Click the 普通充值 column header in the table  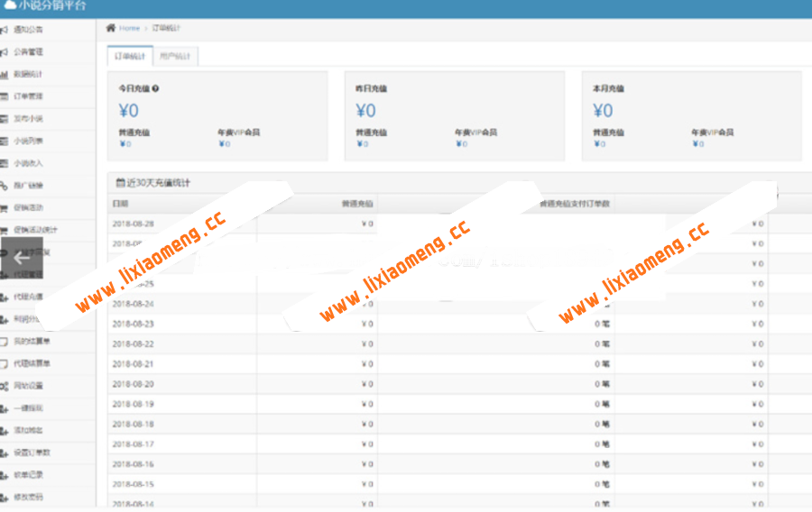357,204
